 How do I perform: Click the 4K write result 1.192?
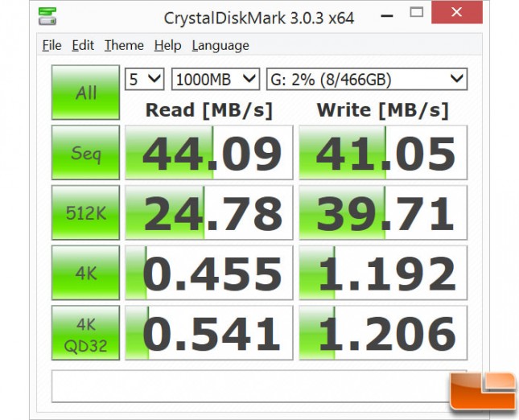click(383, 273)
